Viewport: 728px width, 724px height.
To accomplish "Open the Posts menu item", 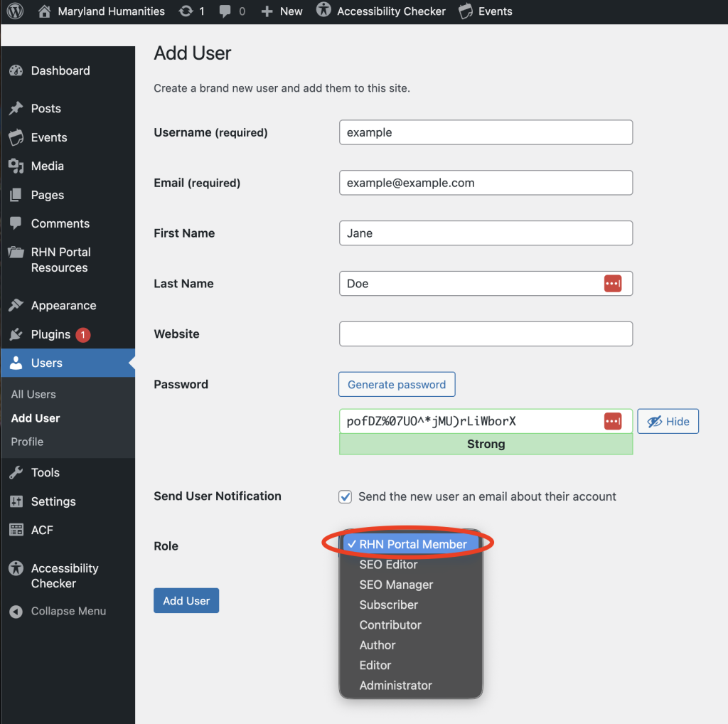I will tap(68, 108).
